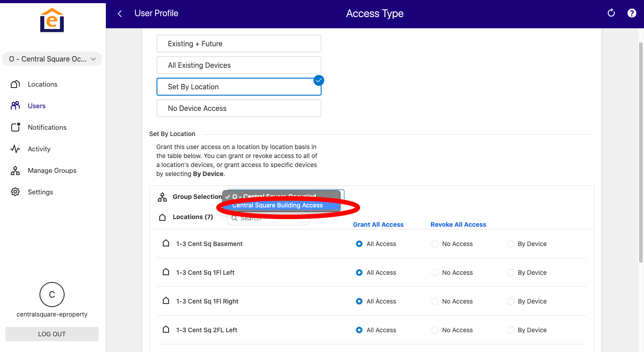Select By Device for 1-3 Cent Sq 1Fl Left
This screenshot has height=352, width=644.
click(x=510, y=273)
